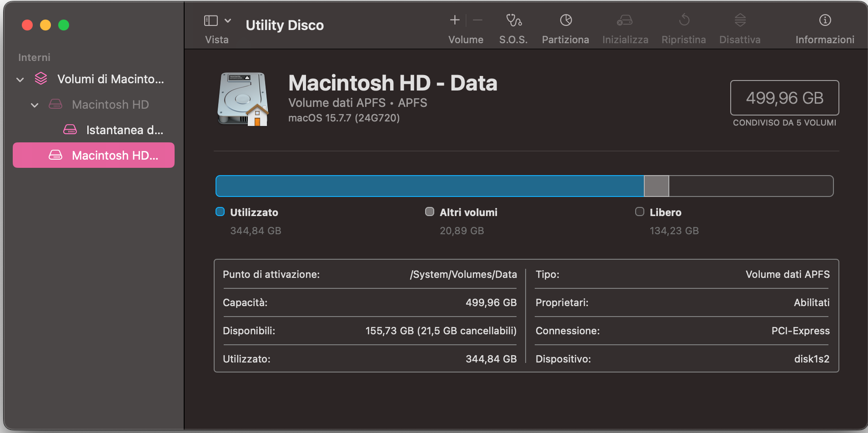Add a volume with the plus icon

455,20
